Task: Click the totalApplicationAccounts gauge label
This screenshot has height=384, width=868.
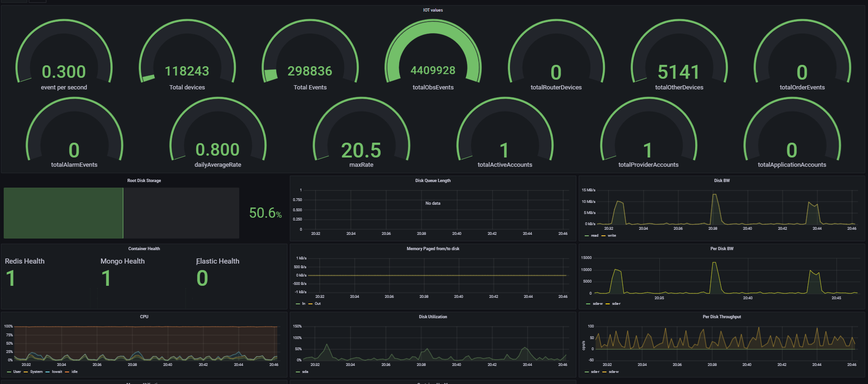Action: pos(792,165)
